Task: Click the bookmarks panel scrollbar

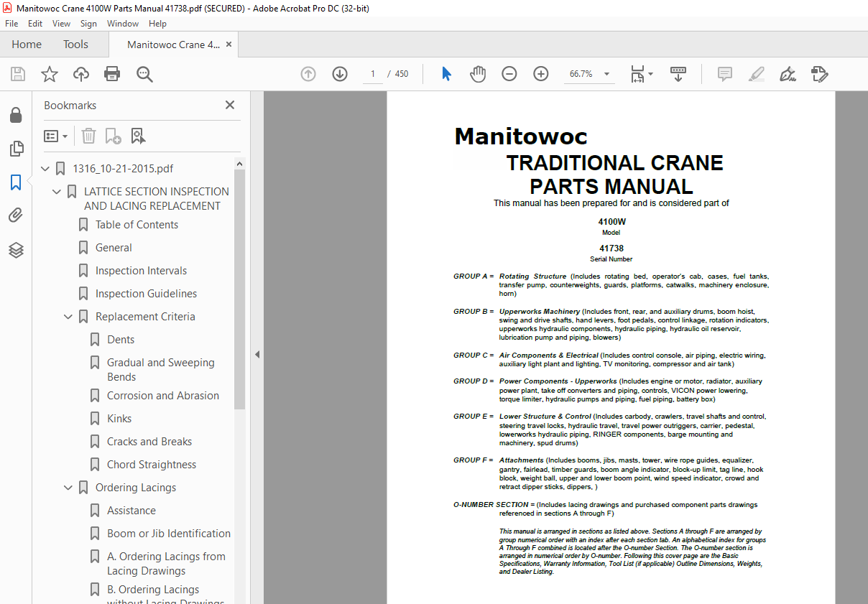Action: (x=240, y=290)
